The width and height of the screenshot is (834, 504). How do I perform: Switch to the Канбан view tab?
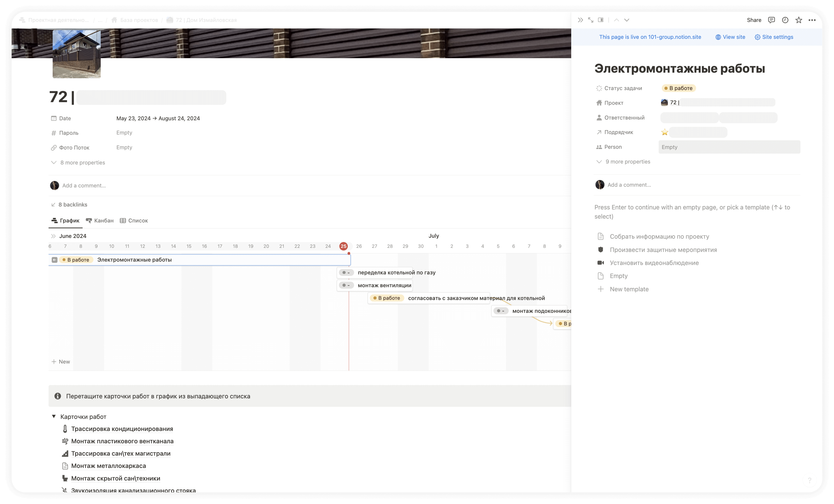pos(100,220)
